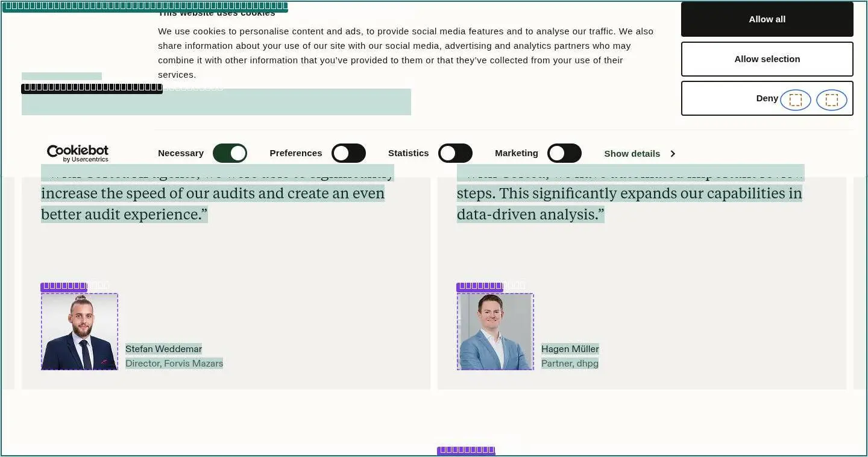This screenshot has height=457, width=868.
Task: Toggle the Necessary cookies switch
Action: click(x=230, y=153)
